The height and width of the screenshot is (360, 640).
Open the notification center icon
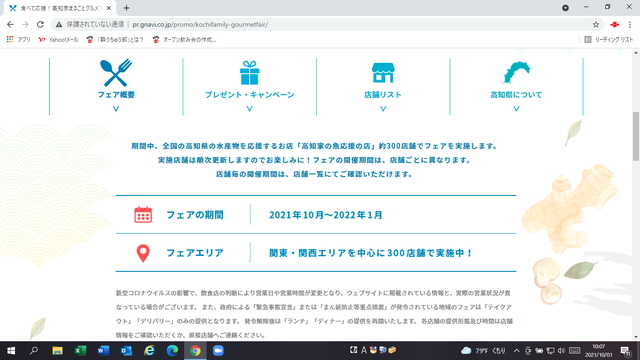point(626,351)
